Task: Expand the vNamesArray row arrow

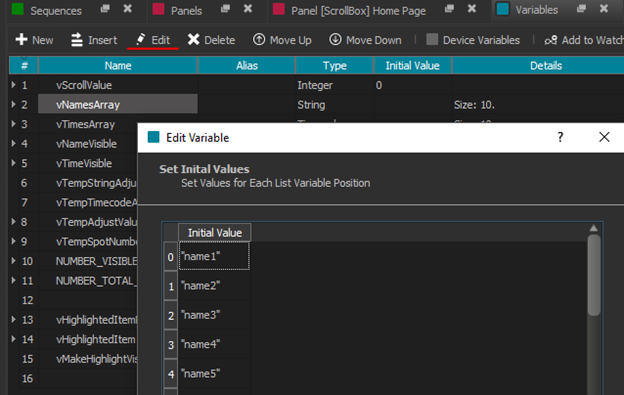Action: click(14, 104)
